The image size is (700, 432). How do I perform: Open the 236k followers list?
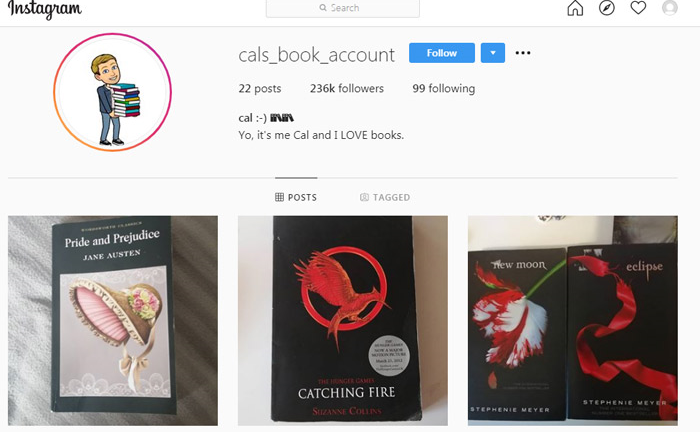coord(347,88)
